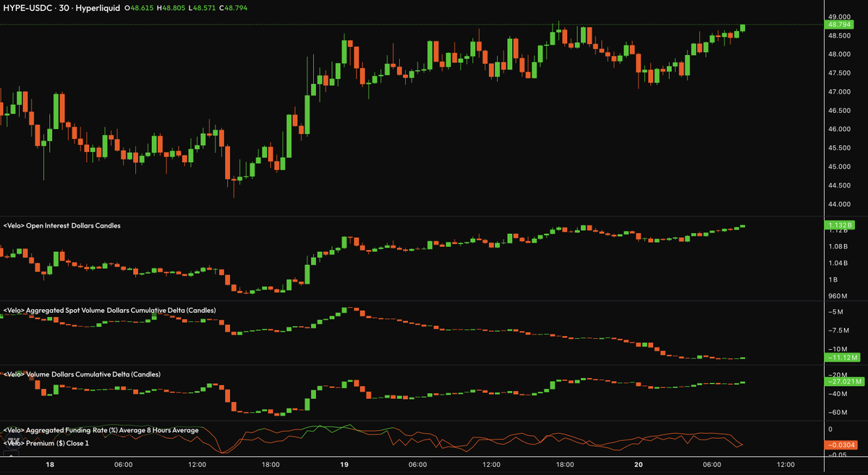Click the 1.132B open interest value label
The image size is (868, 475).
(x=840, y=226)
